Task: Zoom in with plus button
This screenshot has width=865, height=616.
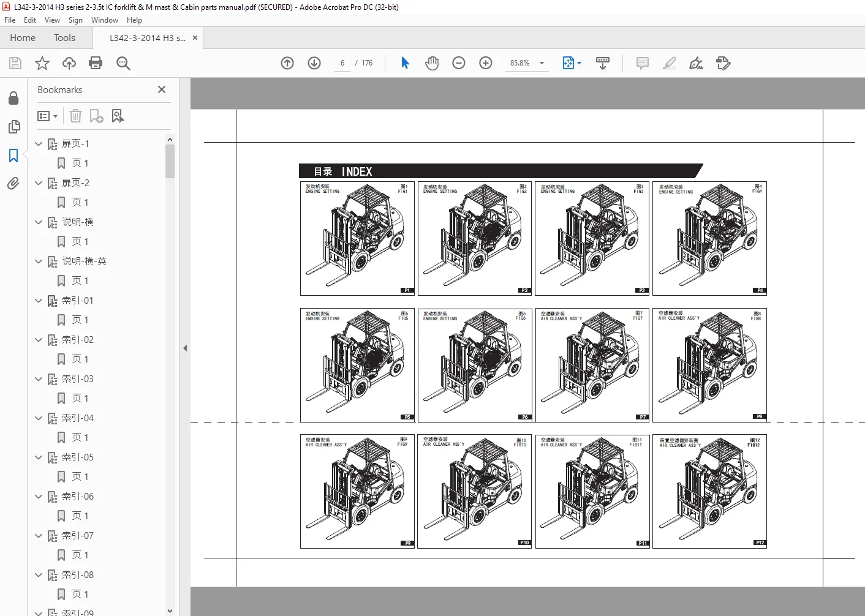Action: [x=486, y=63]
